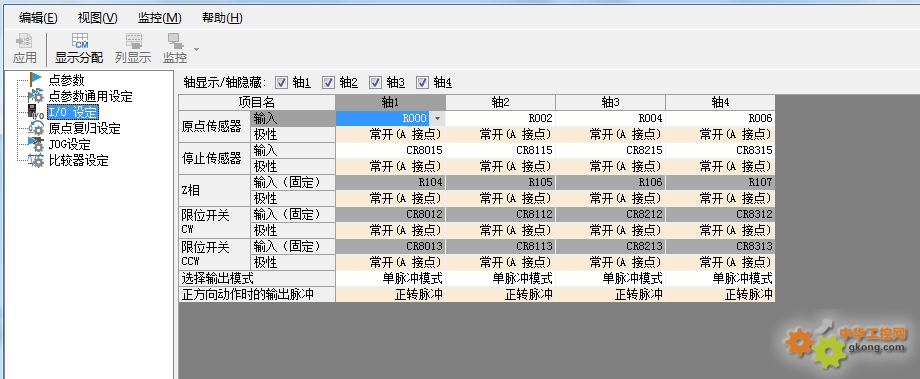920x379 pixels.
Task: Click the 选择输出模式 row label
Action: (x=257, y=278)
